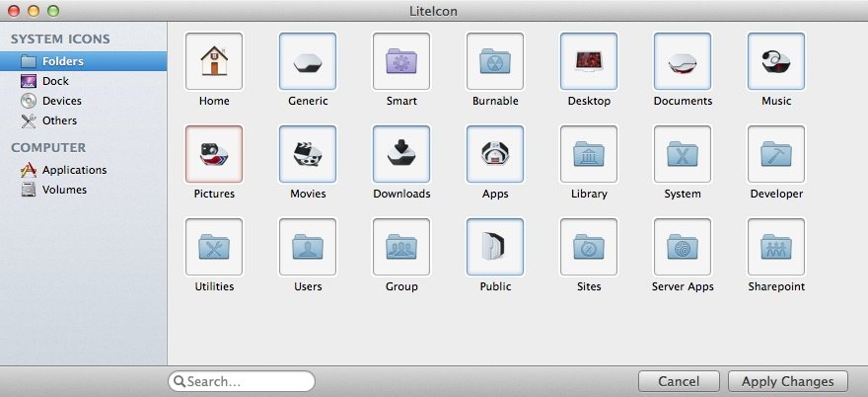Select the Public folder icon well

[495, 247]
